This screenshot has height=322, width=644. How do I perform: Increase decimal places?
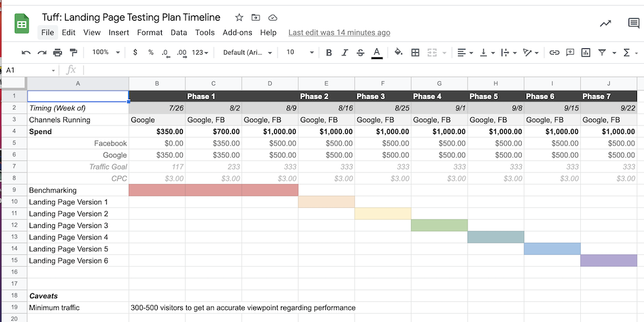coord(182,53)
